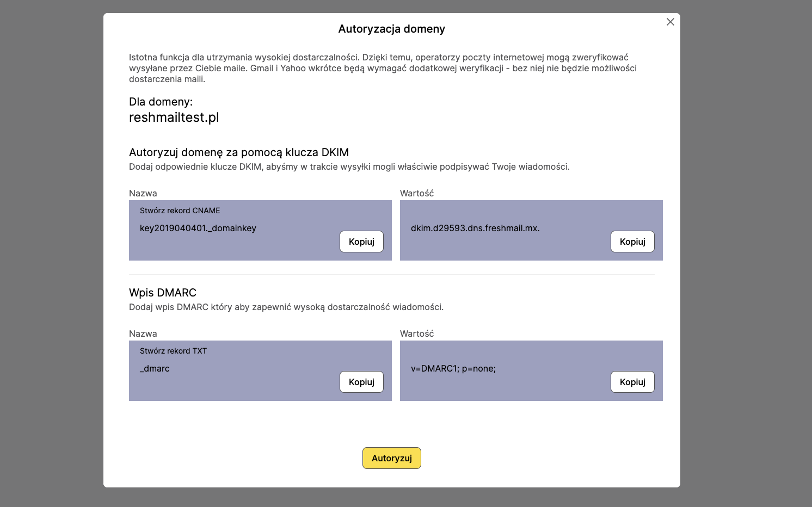Click the Autoryzuj domenę za pomocą klucza DKIM heading
Viewport: 812px width, 507px height.
tap(239, 152)
